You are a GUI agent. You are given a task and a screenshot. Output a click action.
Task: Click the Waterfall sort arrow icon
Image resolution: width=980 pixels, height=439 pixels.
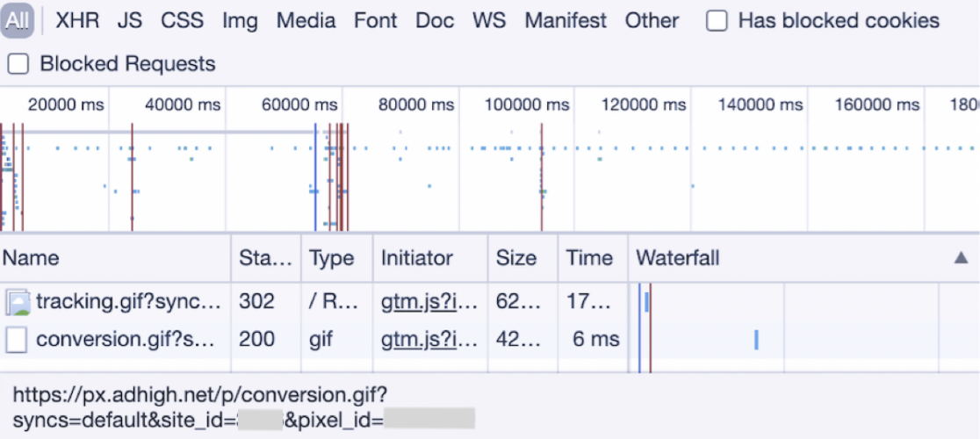pyautogui.click(x=961, y=258)
